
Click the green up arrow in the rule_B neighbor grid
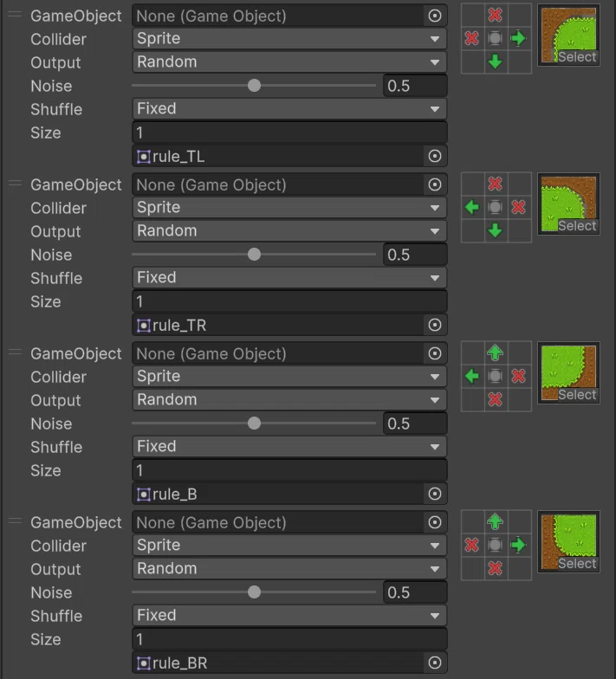[x=496, y=352]
